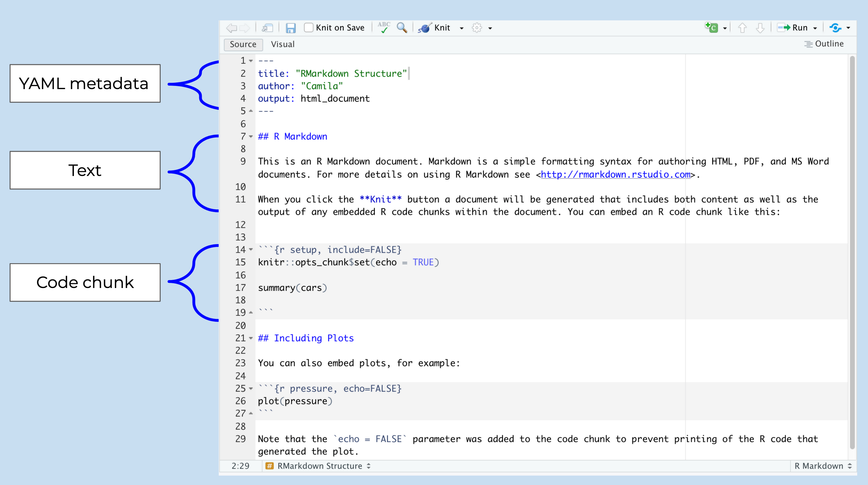Collapse pressure chunk on line 25
The image size is (868, 485).
(251, 389)
